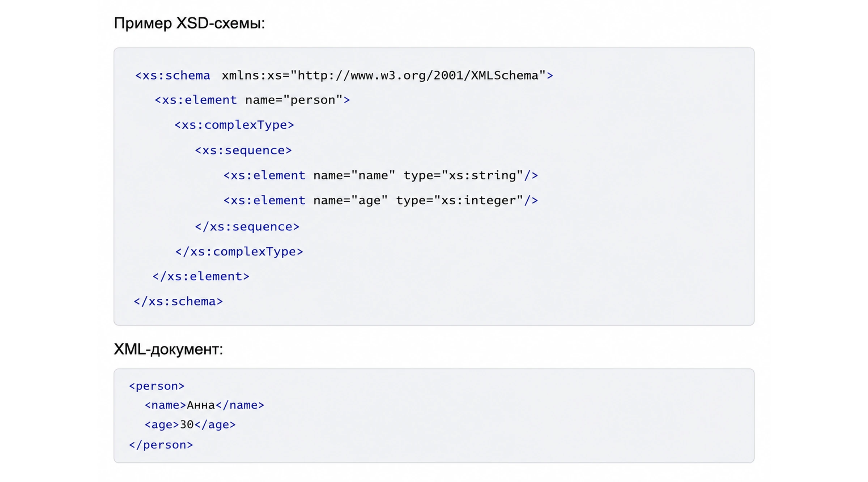
Task: Click the opening '<xs:complexType>' tag
Action: tap(234, 125)
